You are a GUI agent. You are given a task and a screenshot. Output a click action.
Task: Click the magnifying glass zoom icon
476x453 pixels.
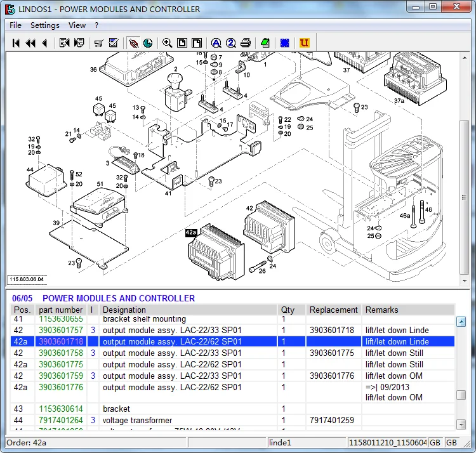pos(167,43)
